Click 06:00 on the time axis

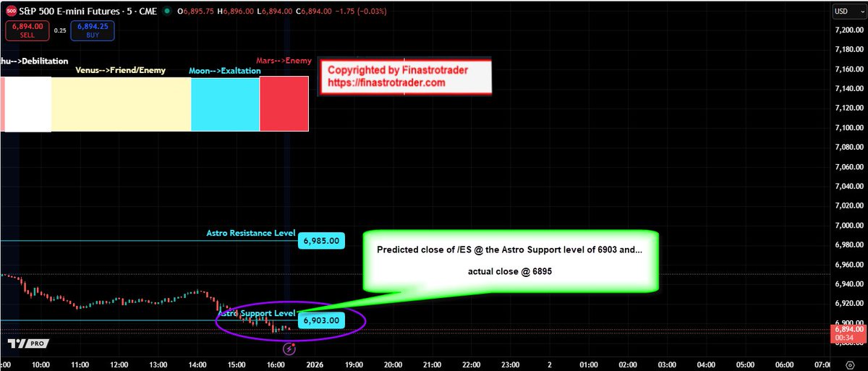[783, 364]
